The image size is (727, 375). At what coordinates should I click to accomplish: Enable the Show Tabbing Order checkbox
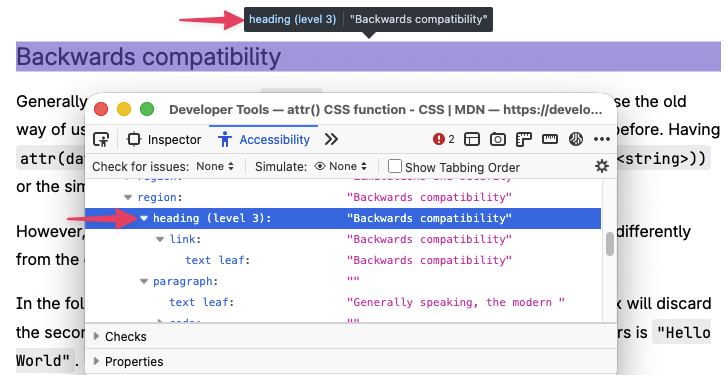tap(395, 166)
